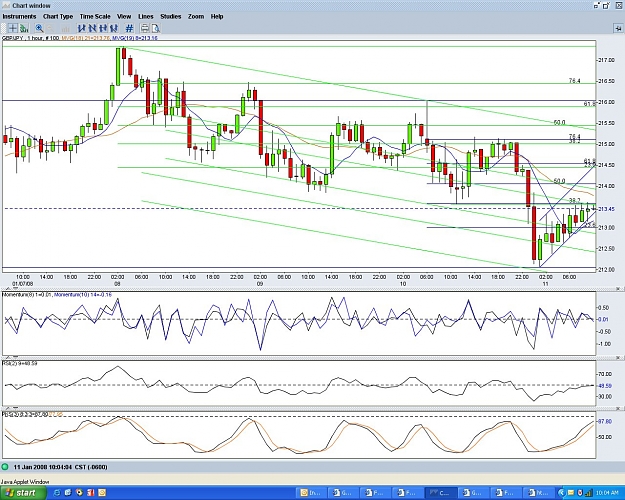This screenshot has height=500, width=625.
Task: Open the Studies menu
Action: 171,16
